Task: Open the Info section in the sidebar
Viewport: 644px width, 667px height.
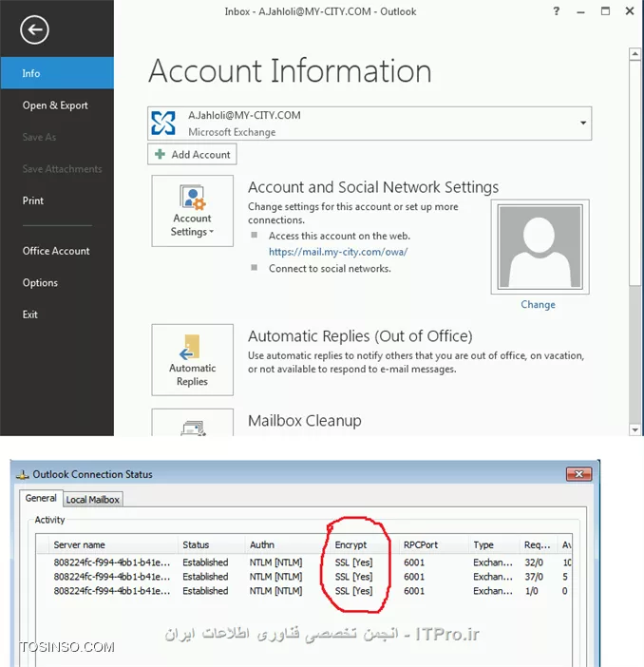Action: tap(57, 73)
